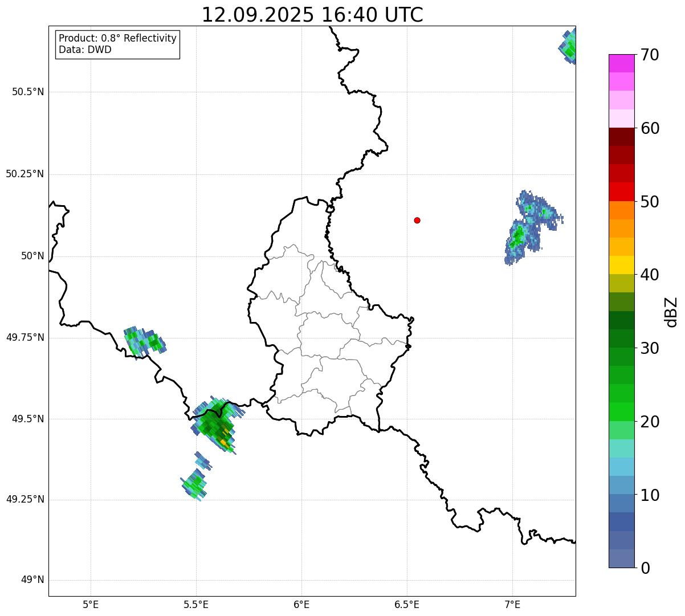This screenshot has width=685, height=616.
Task: Click the plot title 12.09.2025 16:40 UTC
Action: click(x=312, y=15)
